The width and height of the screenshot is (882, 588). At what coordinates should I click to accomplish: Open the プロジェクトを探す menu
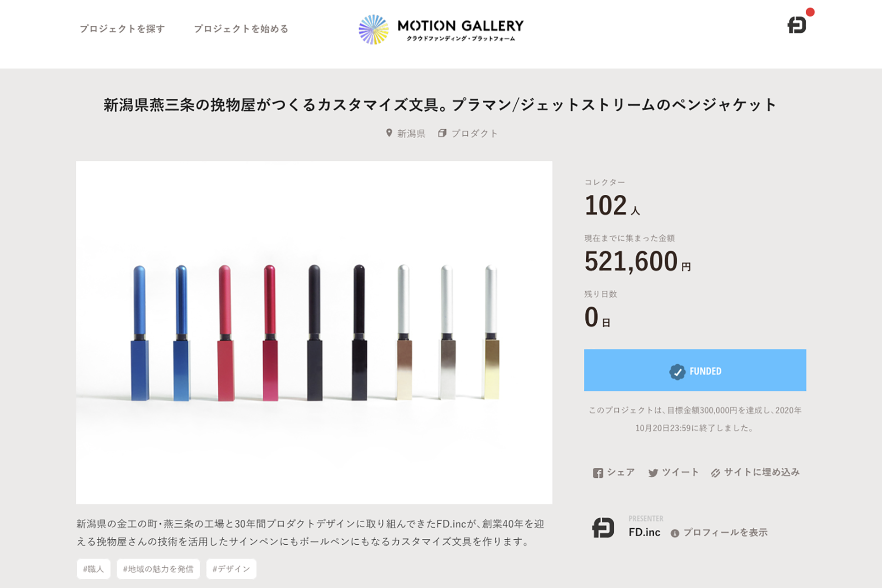click(x=122, y=29)
